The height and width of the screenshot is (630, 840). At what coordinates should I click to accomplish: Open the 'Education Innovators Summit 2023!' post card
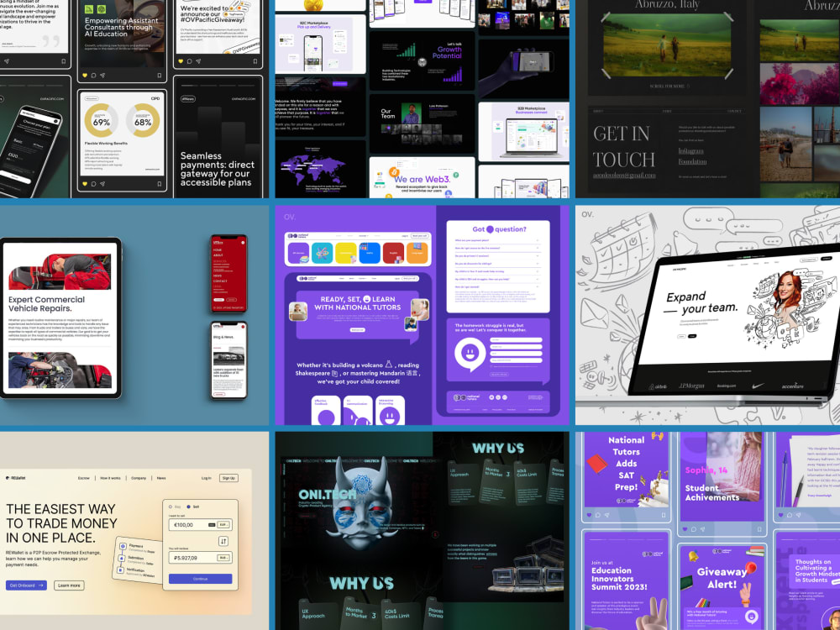pos(627,580)
